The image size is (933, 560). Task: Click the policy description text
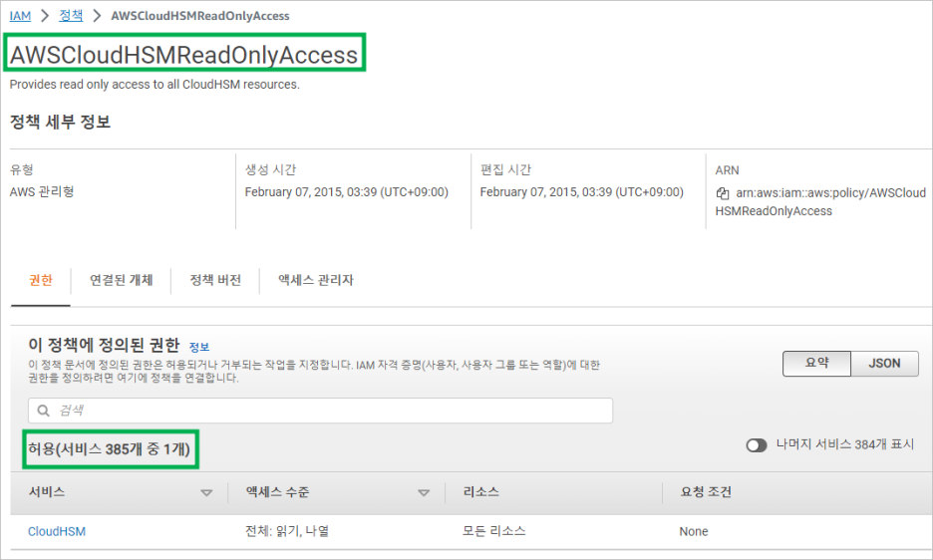(155, 85)
